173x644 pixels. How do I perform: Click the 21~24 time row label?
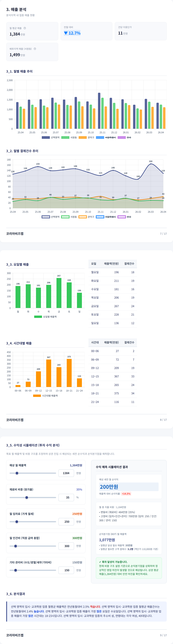click(95, 402)
